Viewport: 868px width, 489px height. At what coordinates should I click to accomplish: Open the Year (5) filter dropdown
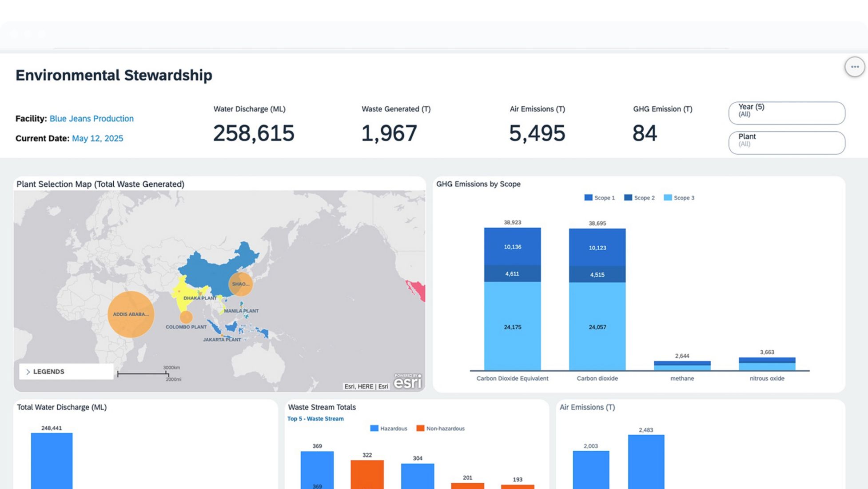(786, 113)
